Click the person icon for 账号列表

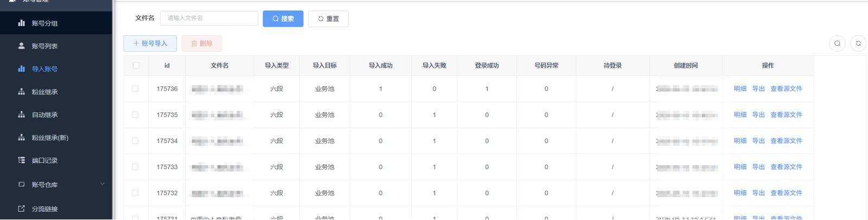(x=21, y=46)
